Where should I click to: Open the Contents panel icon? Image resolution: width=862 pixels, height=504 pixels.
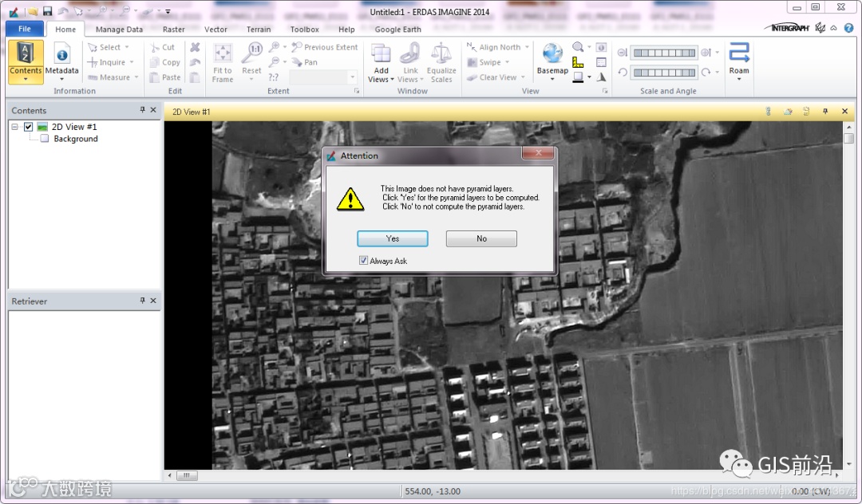[x=26, y=61]
